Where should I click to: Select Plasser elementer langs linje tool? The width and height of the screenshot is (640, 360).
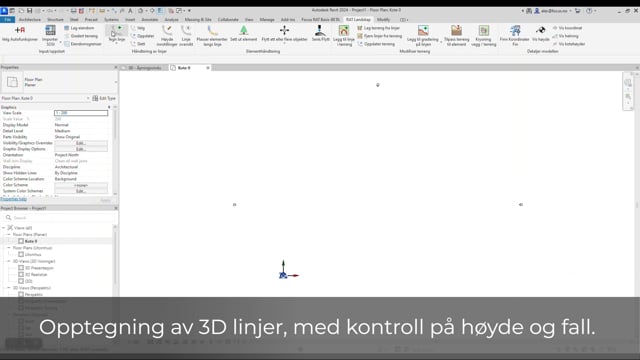(212, 35)
